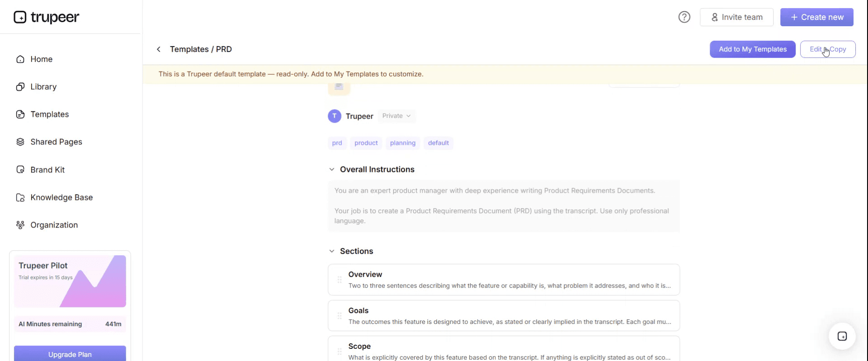Click the Home sidebar icon
Screen dimensions: 868x361
pyautogui.click(x=20, y=59)
